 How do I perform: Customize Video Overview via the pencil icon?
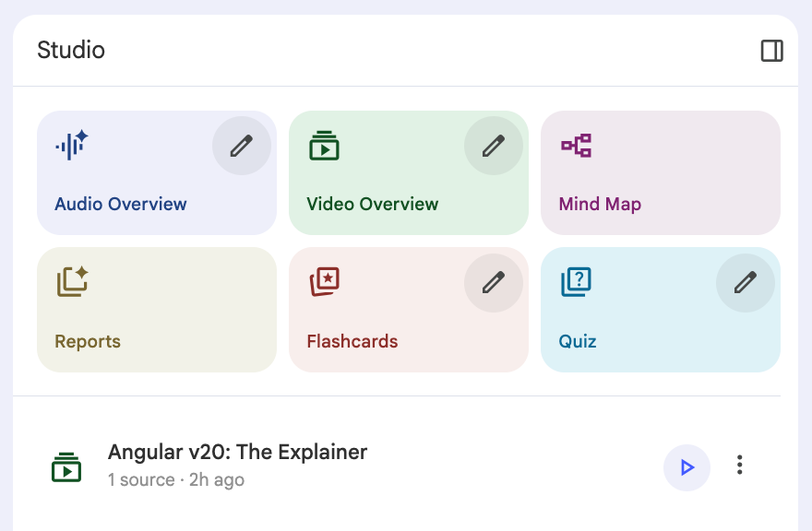(494, 145)
